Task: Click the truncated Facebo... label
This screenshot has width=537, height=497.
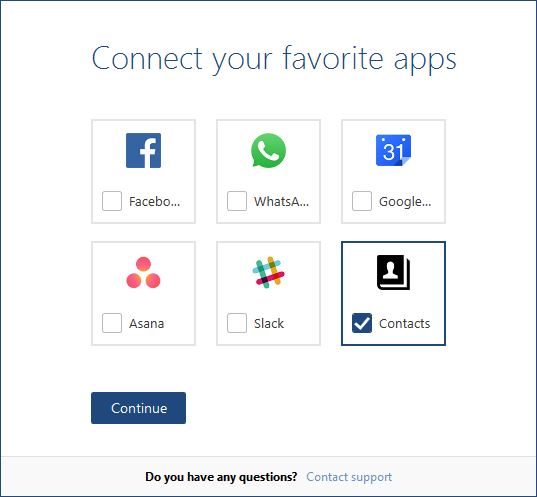Action: click(x=154, y=201)
